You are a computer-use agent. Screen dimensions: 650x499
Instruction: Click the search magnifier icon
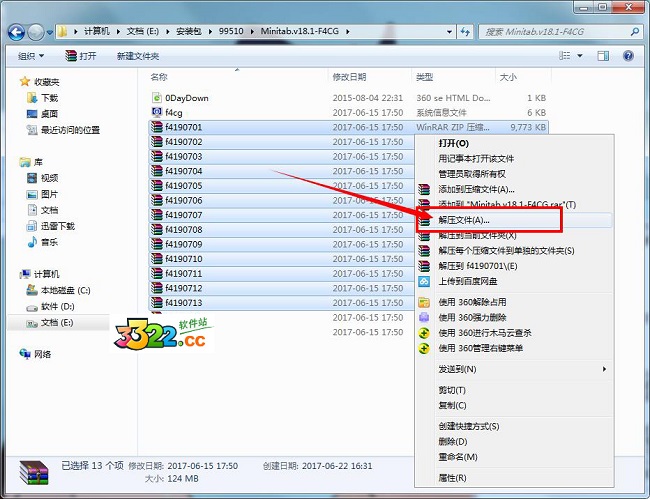pyautogui.click(x=635, y=31)
